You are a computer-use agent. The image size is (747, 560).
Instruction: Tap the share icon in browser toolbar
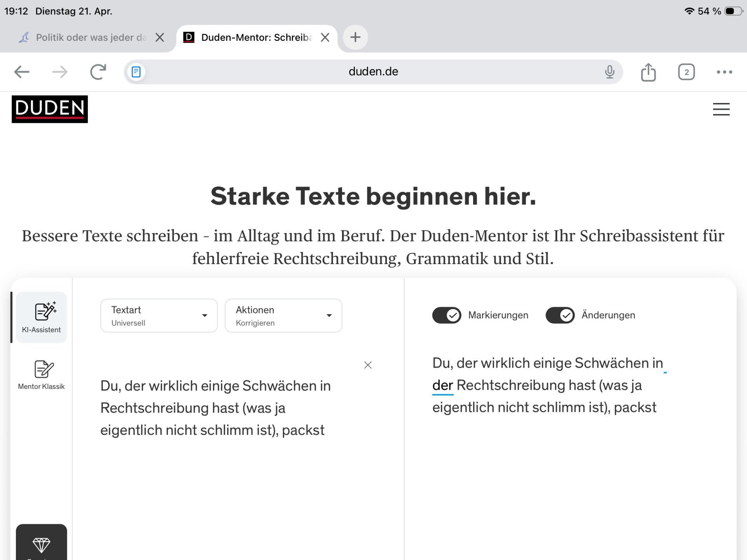[648, 72]
